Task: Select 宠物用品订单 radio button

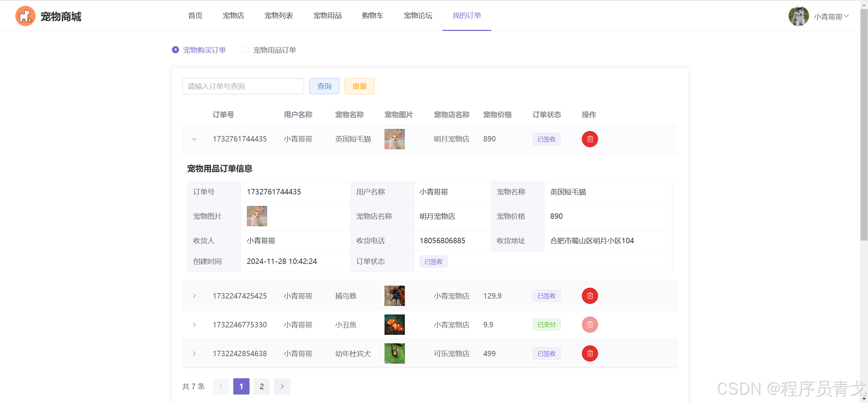Action: [245, 50]
